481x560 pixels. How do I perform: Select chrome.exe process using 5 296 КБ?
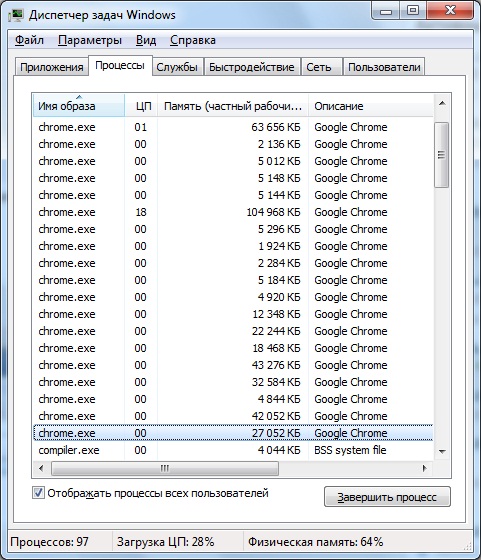233,229
